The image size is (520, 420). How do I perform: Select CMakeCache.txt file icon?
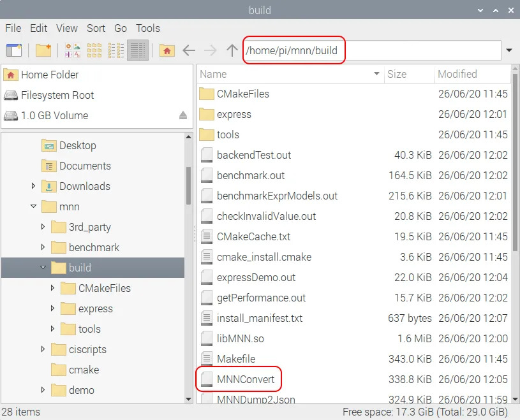[206, 236]
